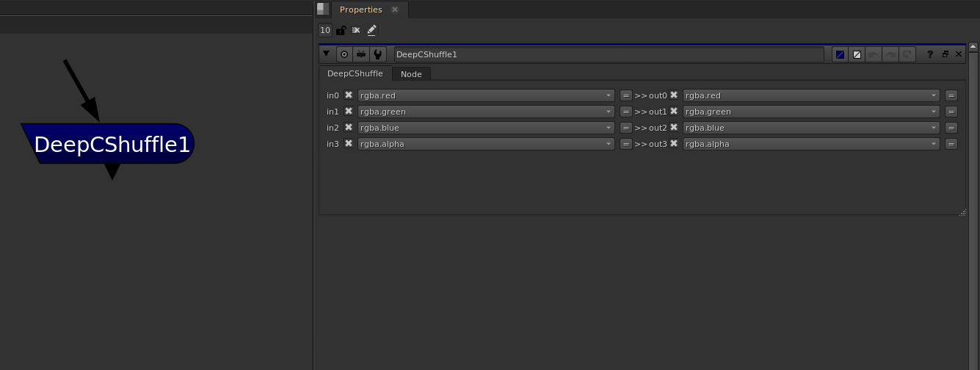Click the lock properties bin icon

(341, 30)
